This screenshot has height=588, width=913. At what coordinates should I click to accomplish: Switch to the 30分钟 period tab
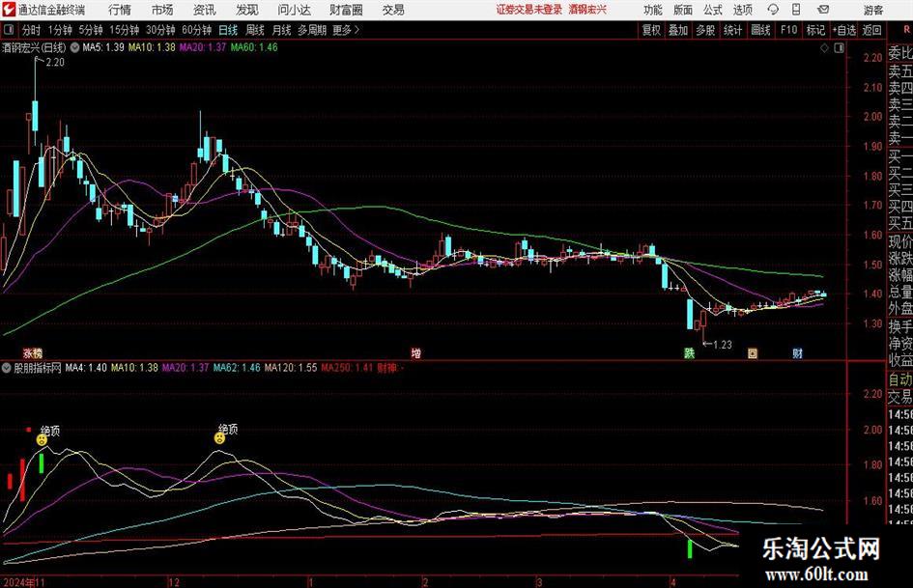(160, 30)
